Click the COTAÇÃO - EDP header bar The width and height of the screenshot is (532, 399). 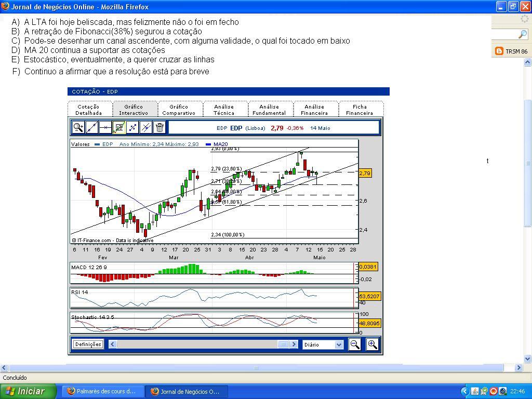point(229,91)
